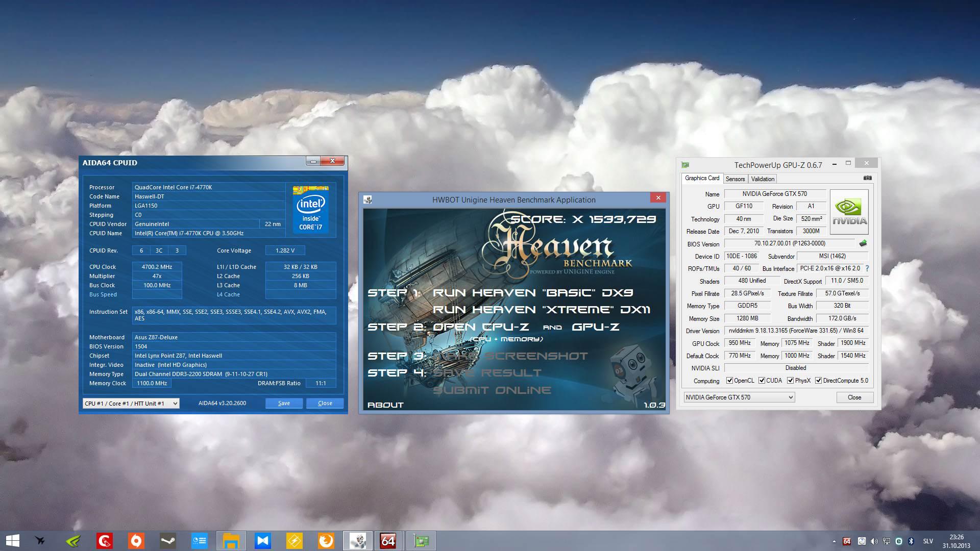This screenshot has height=551, width=980.
Task: Click Save button in AIDA64 CPUID
Action: [284, 403]
